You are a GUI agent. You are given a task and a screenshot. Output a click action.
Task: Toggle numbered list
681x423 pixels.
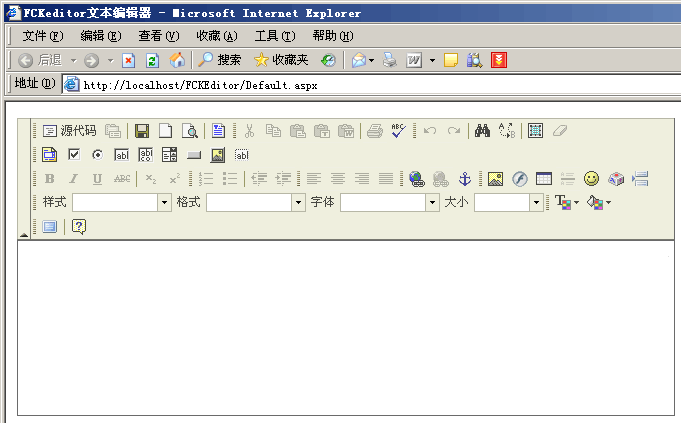206,179
